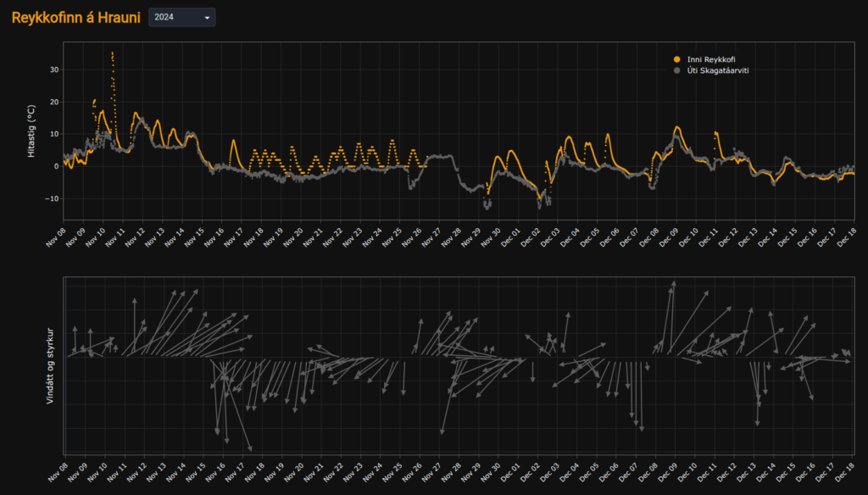Click Dec 09 tick on temperature chart

669,238
